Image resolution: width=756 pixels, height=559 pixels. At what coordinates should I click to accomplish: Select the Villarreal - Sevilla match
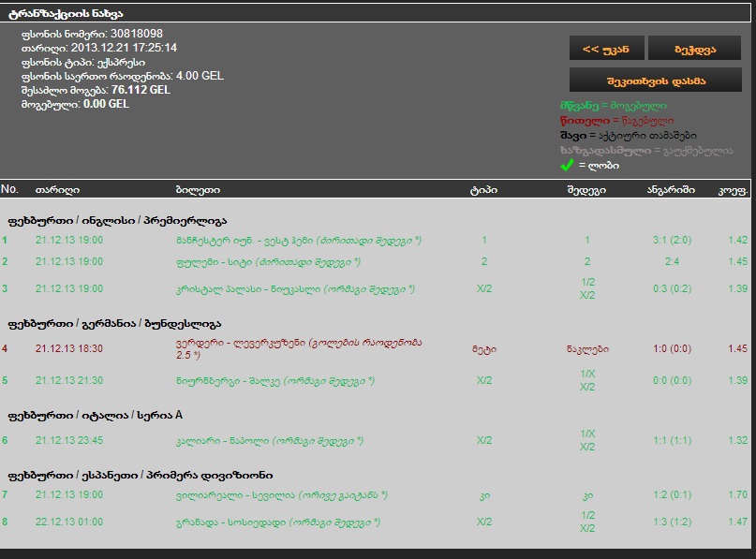[282, 495]
